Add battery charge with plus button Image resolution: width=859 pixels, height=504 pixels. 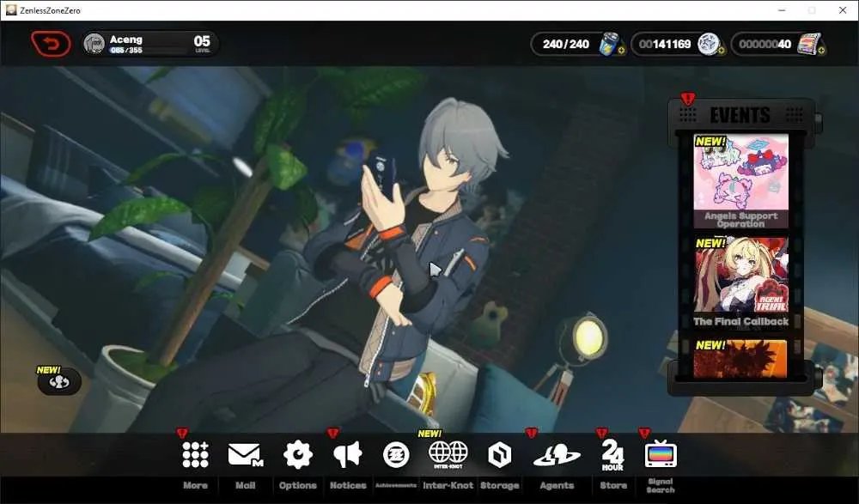[621, 51]
